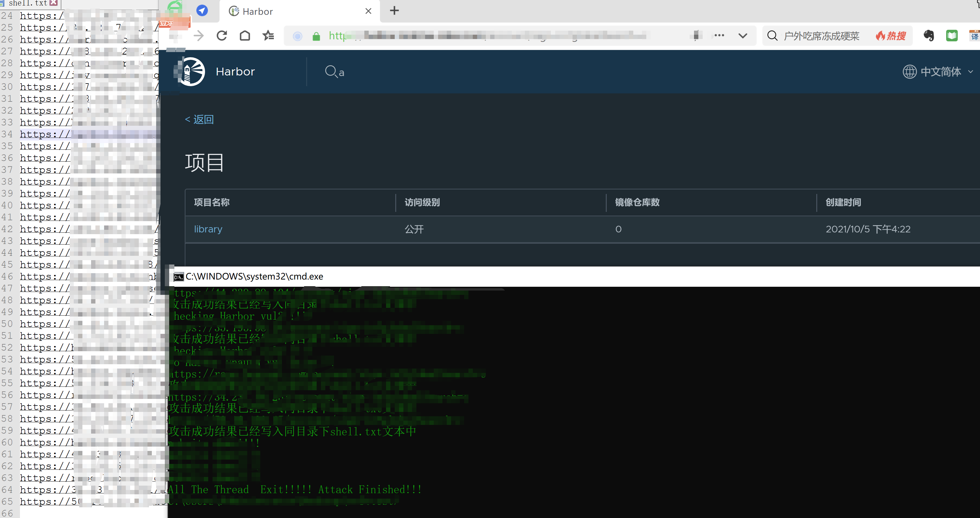This screenshot has height=518, width=980.
Task: Click the Harbor lighthouse logo
Action: [x=191, y=71]
